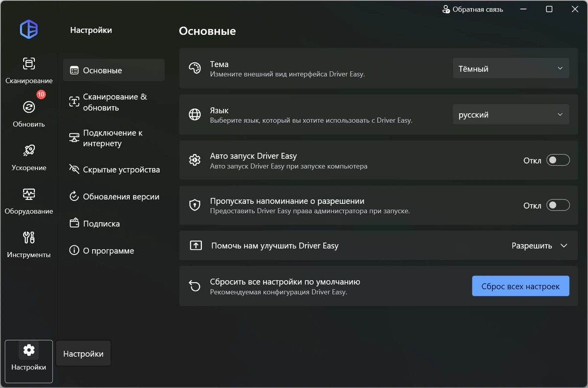The height and width of the screenshot is (388, 588).
Task: Click the Откл label beside Авто запуск
Action: point(532,161)
